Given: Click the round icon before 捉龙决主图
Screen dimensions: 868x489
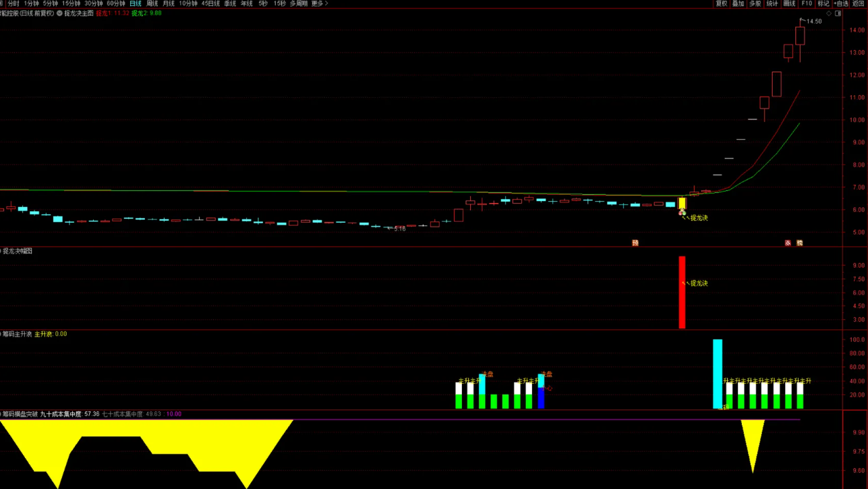Looking at the screenshot, I should pyautogui.click(x=60, y=13).
